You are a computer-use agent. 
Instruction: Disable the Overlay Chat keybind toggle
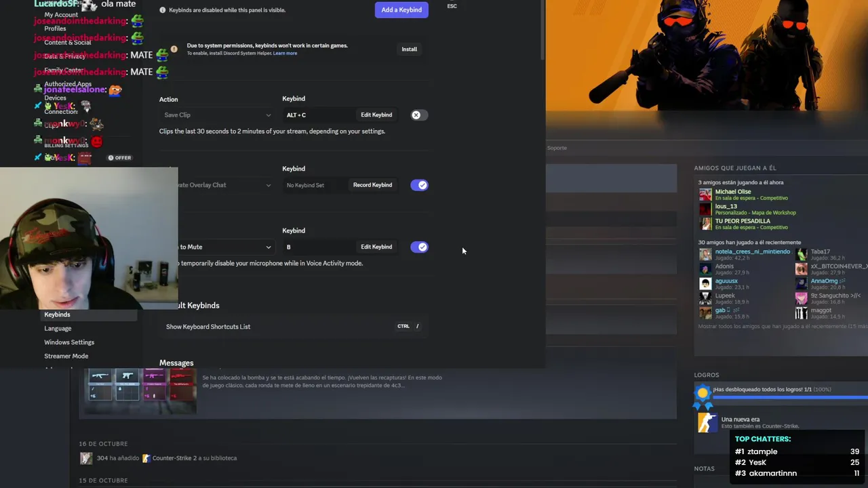[x=420, y=185]
